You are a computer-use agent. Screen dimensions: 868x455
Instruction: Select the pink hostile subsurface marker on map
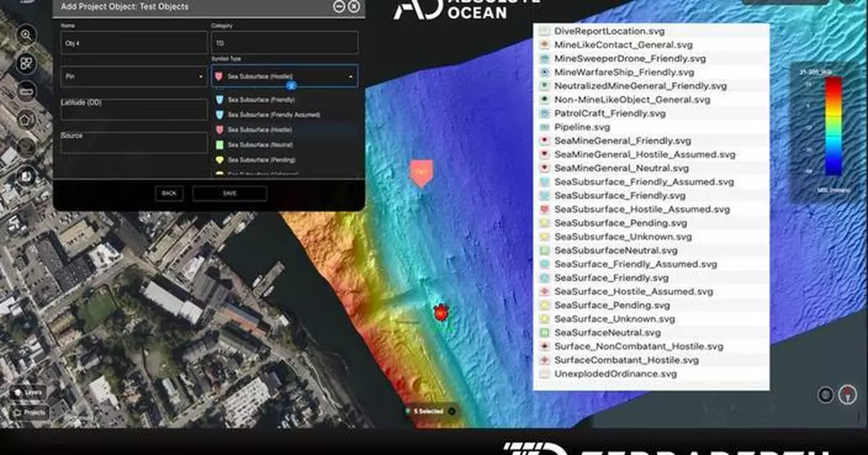tap(421, 174)
